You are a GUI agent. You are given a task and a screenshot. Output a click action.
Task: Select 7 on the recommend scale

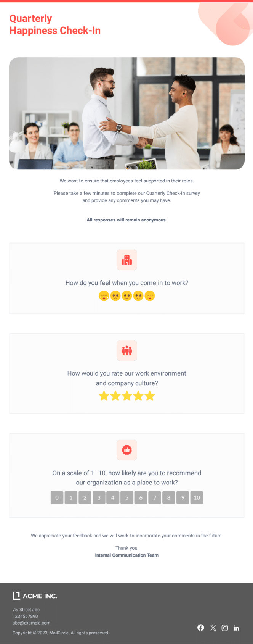coord(155,497)
